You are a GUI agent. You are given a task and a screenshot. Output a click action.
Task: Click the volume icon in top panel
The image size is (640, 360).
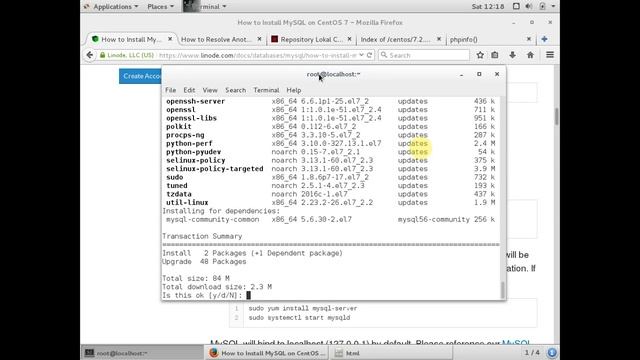(x=529, y=7)
